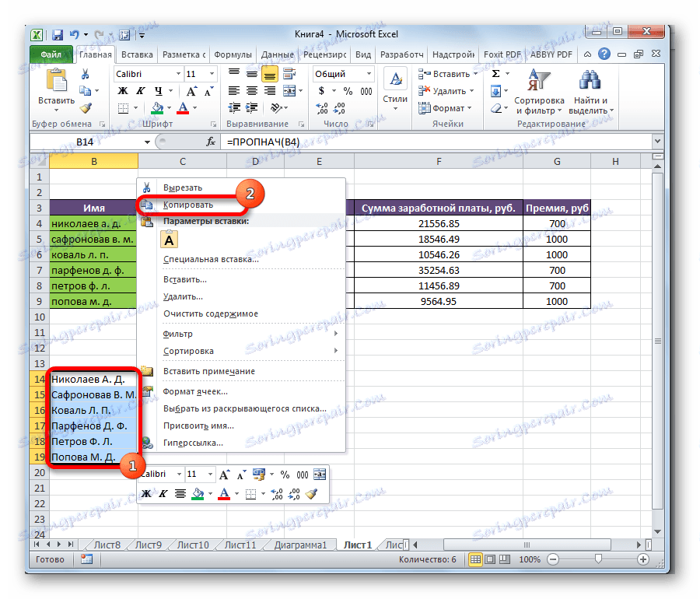Viewport: 700px width, 599px height.
Task: Expand the Сортировка submenu in context menu
Action: coord(241,352)
